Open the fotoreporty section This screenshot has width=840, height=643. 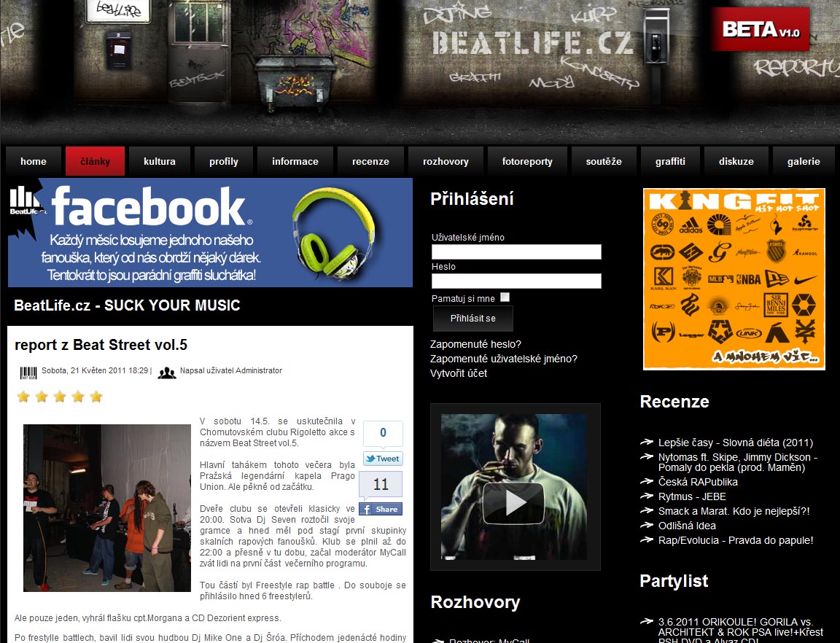click(x=527, y=161)
